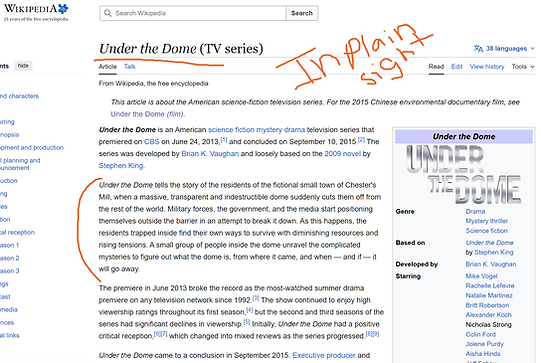541x363 pixels.
Task: Click the Under the Dome logo image
Action: point(464,174)
